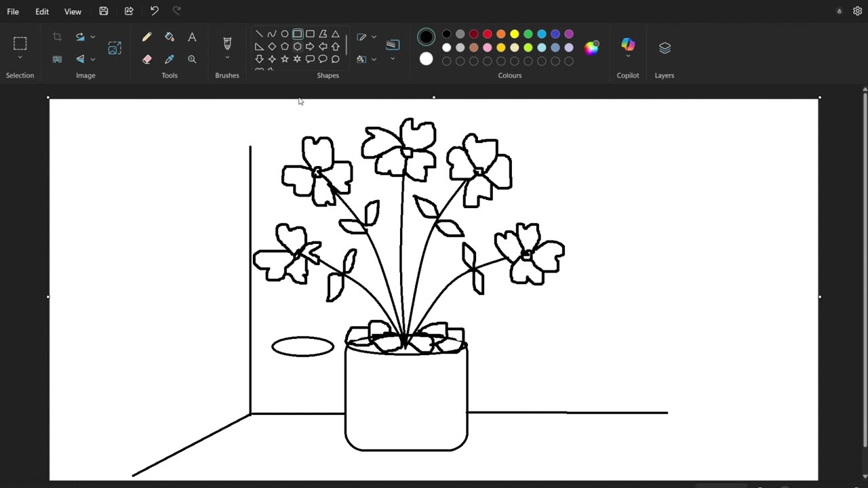Click the vertical canvas scrollbar
The image size is (868, 488).
pos(865,271)
